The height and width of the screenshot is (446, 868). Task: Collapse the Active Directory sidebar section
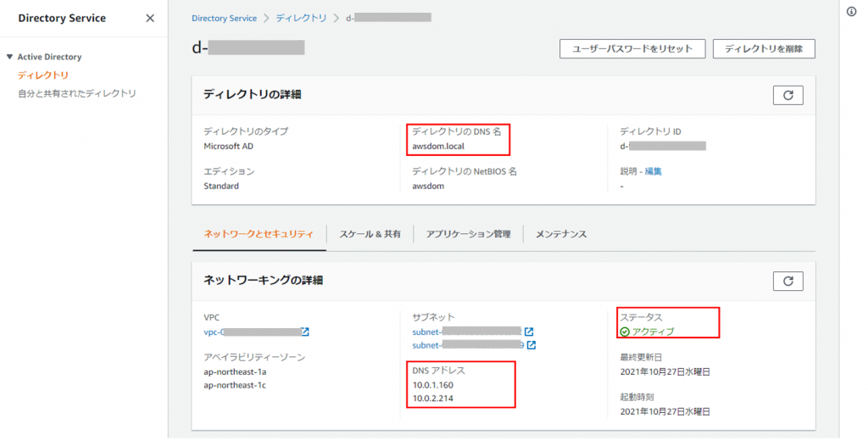click(x=9, y=57)
